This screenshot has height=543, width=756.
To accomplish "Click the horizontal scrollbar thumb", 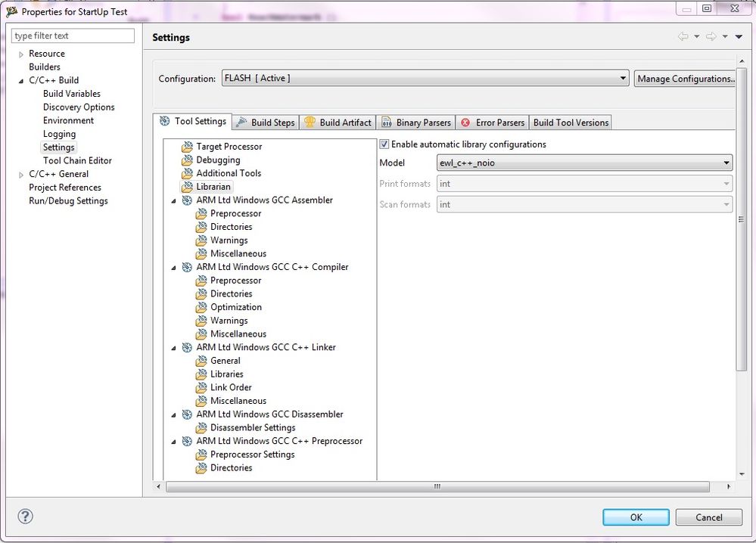I will (x=437, y=486).
